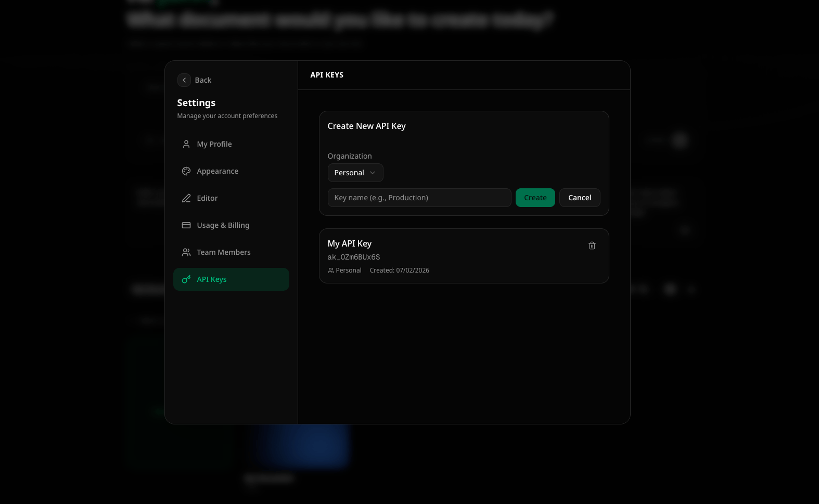Open the Team Members section
The width and height of the screenshot is (819, 504).
pyautogui.click(x=231, y=252)
